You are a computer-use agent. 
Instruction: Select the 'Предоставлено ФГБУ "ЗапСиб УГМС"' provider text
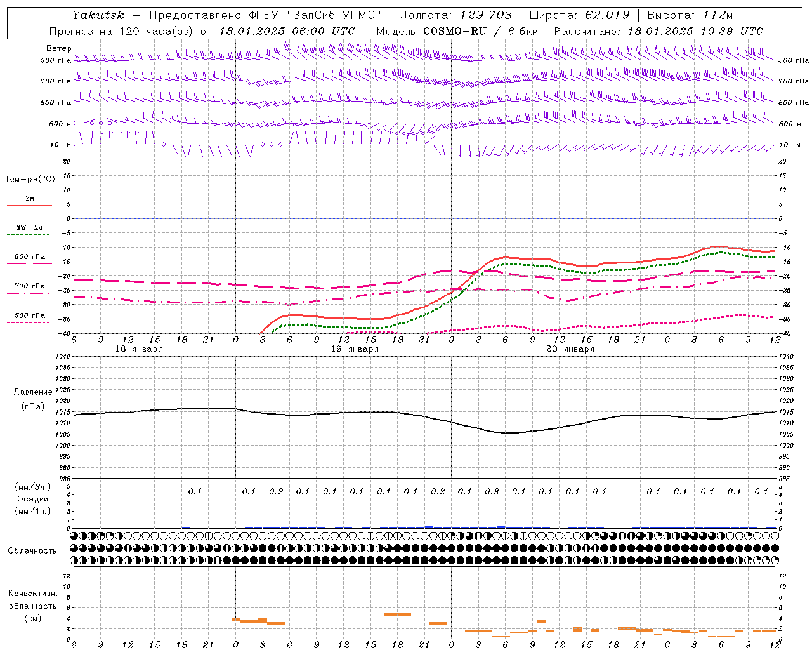point(265,15)
